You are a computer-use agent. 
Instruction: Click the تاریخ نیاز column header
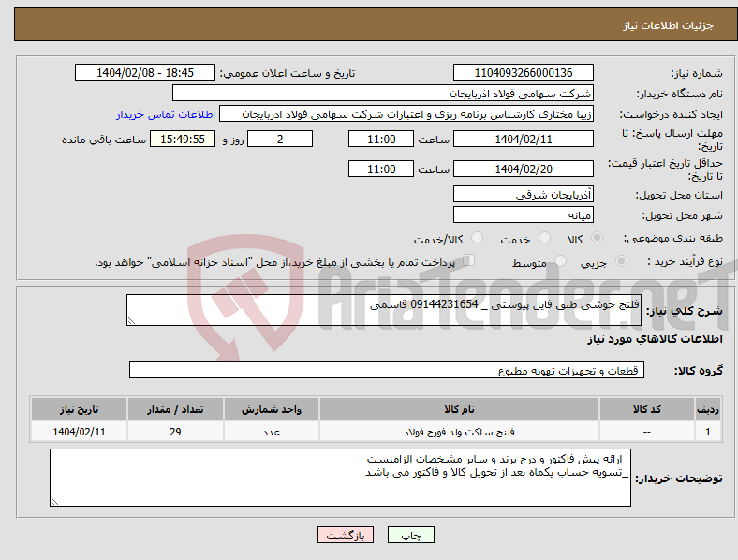point(79,409)
